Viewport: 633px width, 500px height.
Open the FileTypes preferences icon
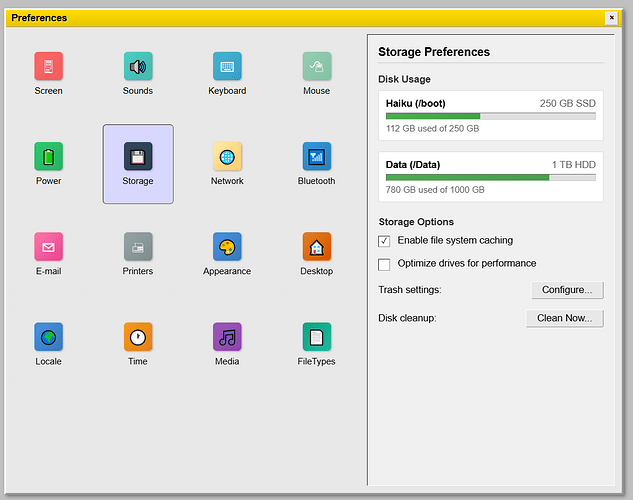click(x=317, y=337)
